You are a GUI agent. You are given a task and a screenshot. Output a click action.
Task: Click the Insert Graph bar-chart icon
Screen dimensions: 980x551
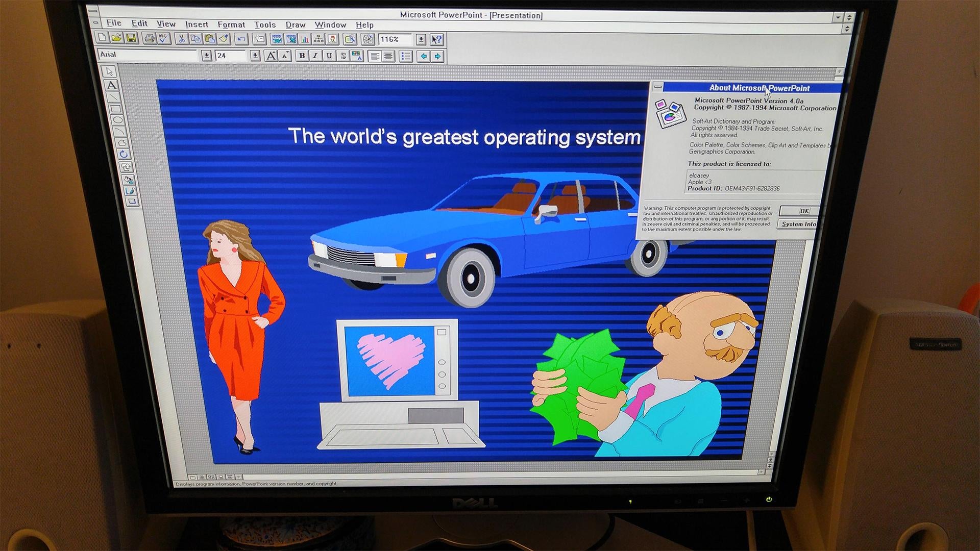pos(305,39)
